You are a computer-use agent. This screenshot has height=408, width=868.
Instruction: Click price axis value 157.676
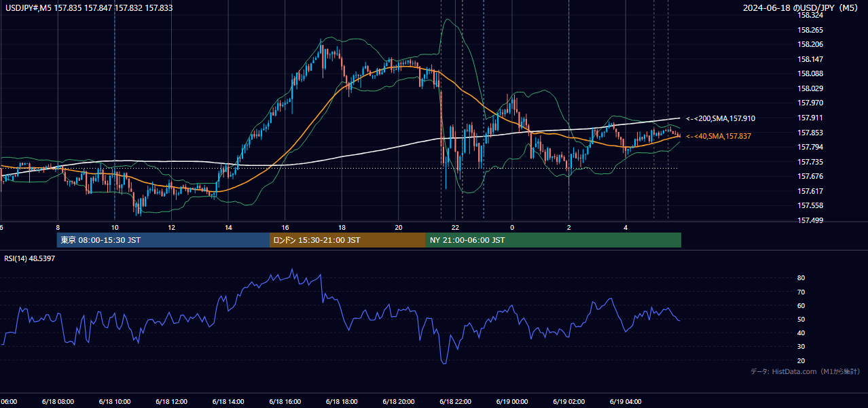(810, 176)
